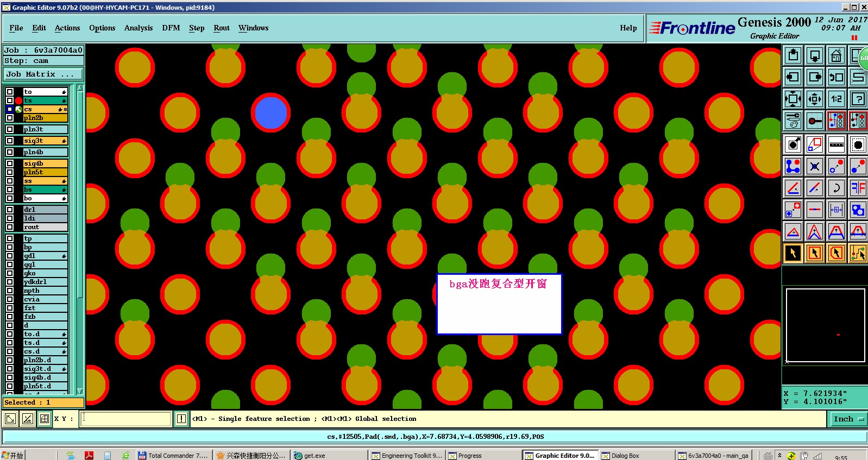This screenshot has height=460, width=868.
Task: Select the sig4b layer name
Action: [x=45, y=163]
